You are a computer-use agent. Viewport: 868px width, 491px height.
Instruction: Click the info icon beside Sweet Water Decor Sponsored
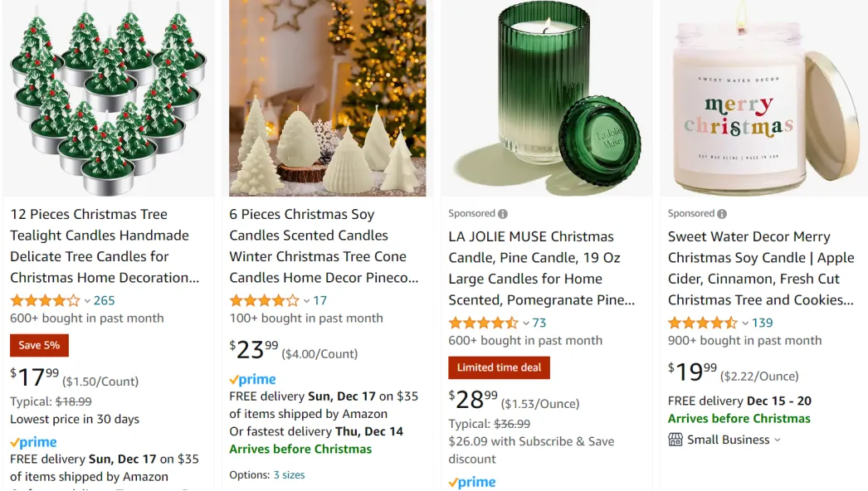click(x=722, y=214)
